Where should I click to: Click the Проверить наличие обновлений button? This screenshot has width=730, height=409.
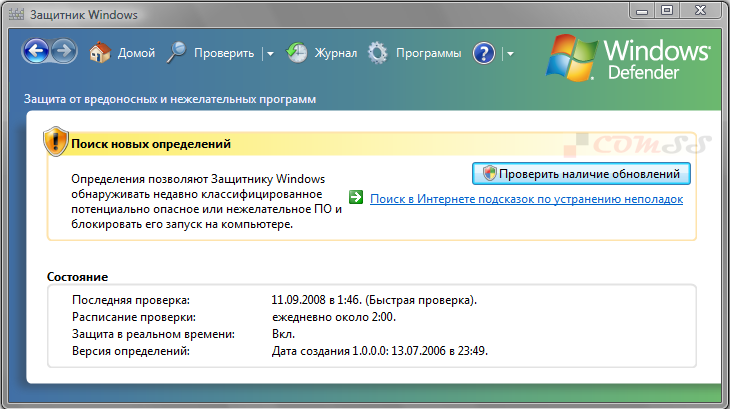click(581, 174)
